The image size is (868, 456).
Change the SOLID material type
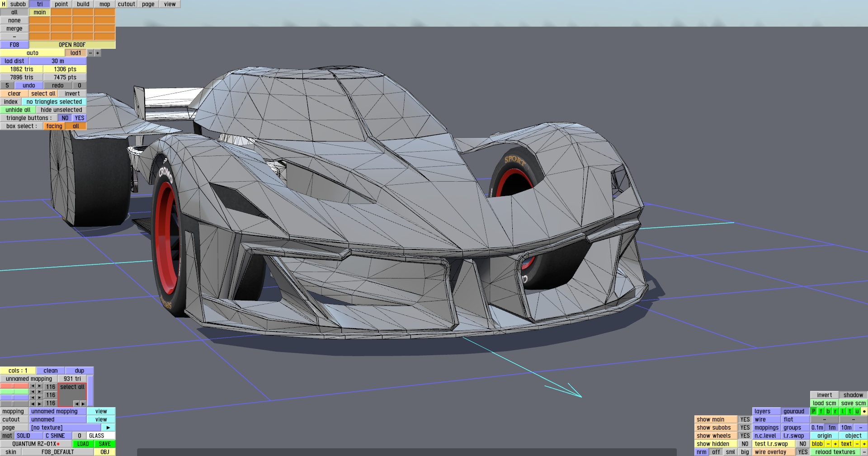pyautogui.click(x=29, y=436)
